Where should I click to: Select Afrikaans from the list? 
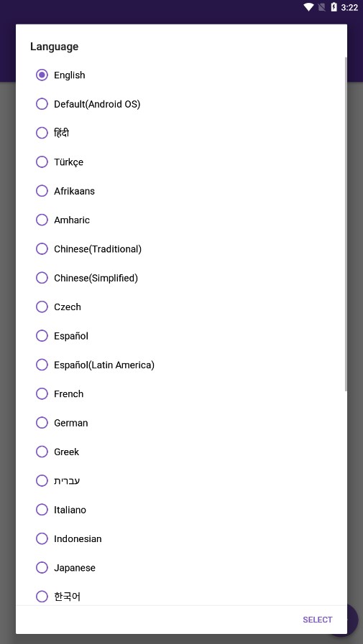[x=181, y=191]
